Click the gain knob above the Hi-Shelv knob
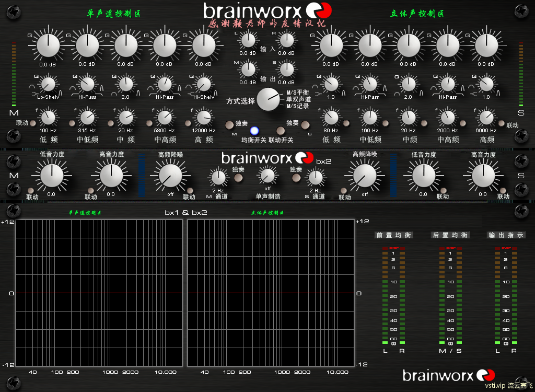This screenshot has height=392, width=535. click(x=204, y=45)
